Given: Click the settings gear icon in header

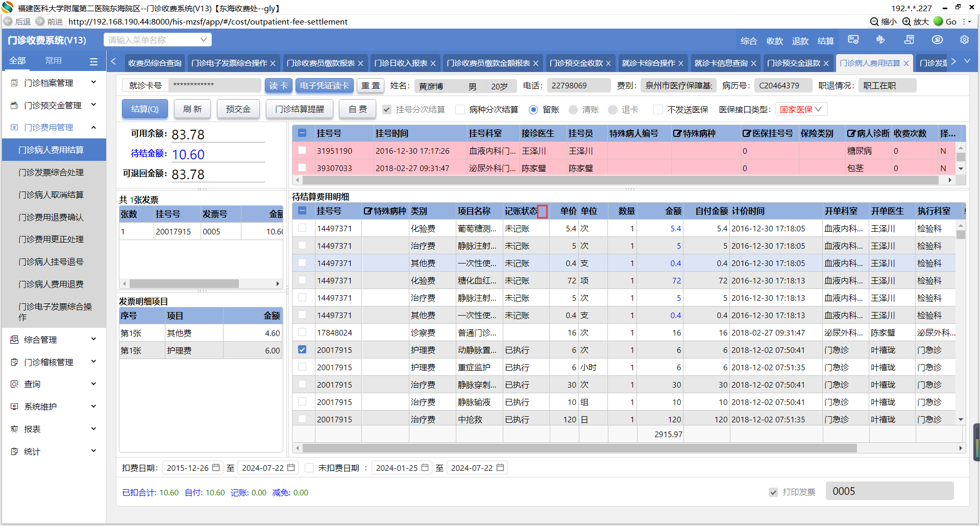Looking at the screenshot, I should 964,40.
